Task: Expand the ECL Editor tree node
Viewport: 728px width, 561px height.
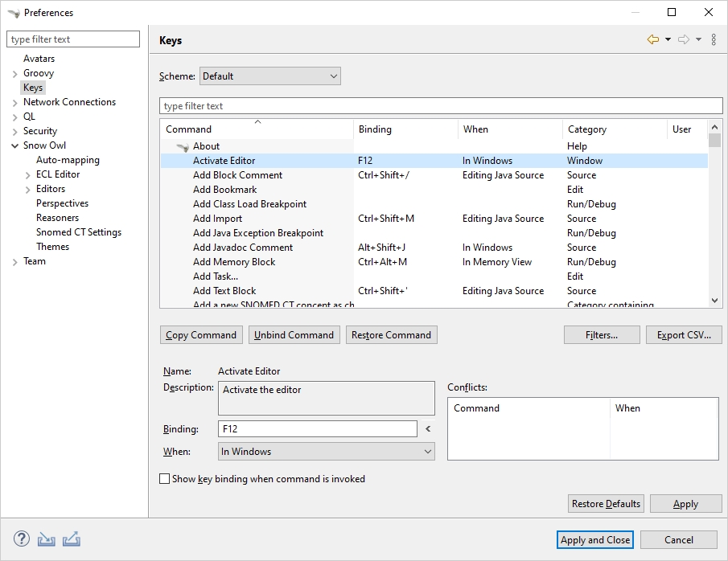Action: click(x=28, y=174)
